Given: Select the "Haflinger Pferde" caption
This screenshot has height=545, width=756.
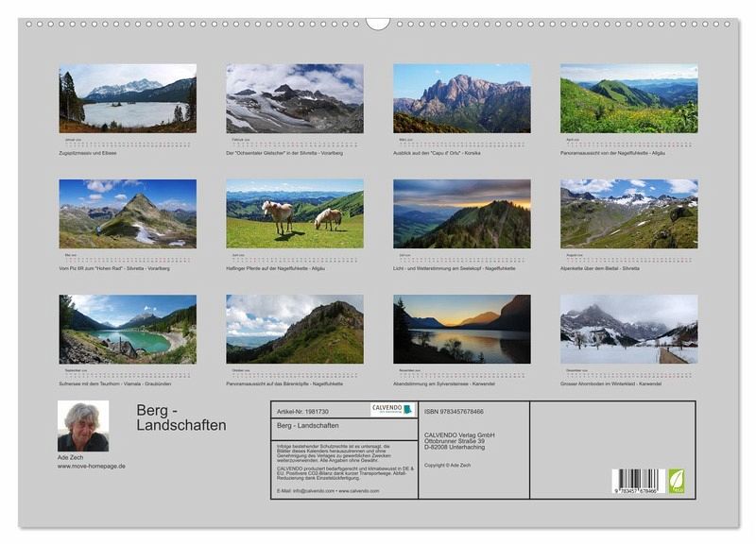Looking at the screenshot, I should pos(275,268).
